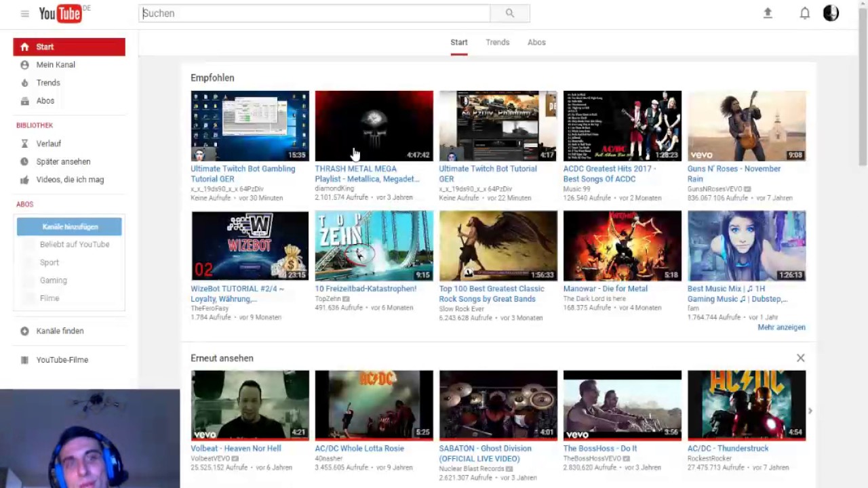Click the film icon beside YouTube-Filme
Screen dimensions: 868x488
pyautogui.click(x=24, y=360)
